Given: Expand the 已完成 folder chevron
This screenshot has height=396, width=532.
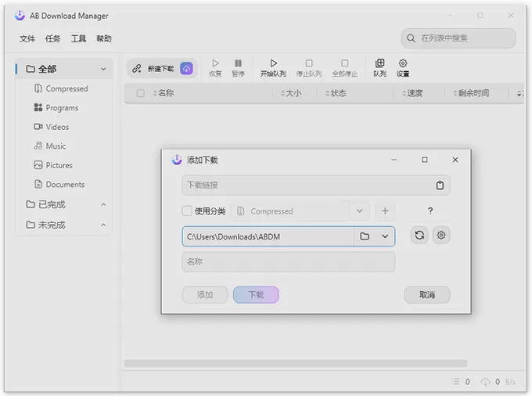Looking at the screenshot, I should point(103,204).
